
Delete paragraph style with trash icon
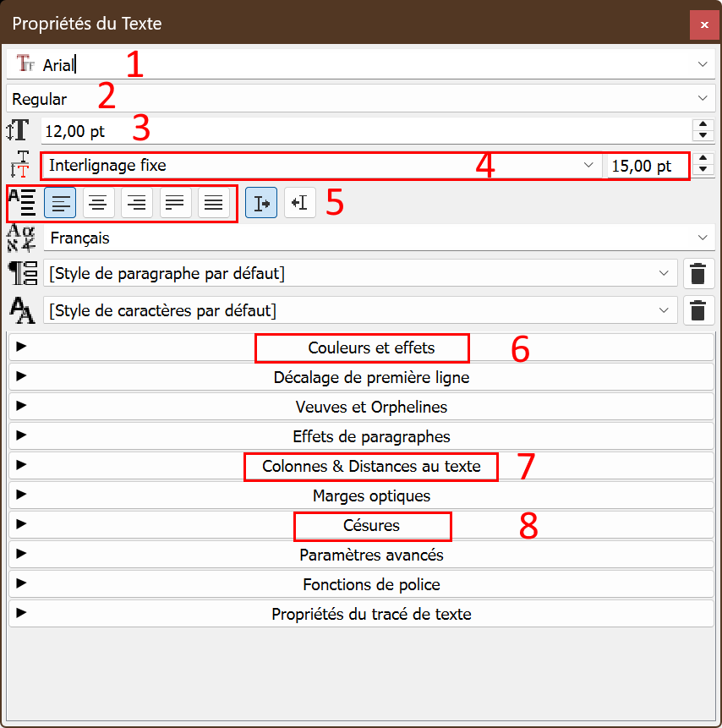pos(697,274)
